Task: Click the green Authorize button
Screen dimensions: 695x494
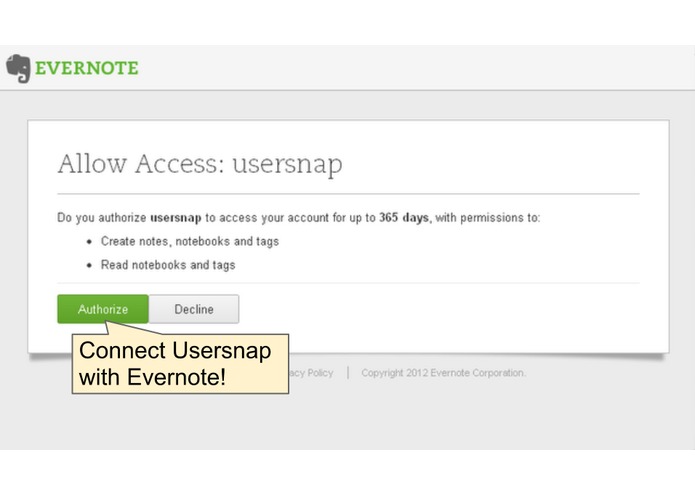Action: click(x=103, y=309)
